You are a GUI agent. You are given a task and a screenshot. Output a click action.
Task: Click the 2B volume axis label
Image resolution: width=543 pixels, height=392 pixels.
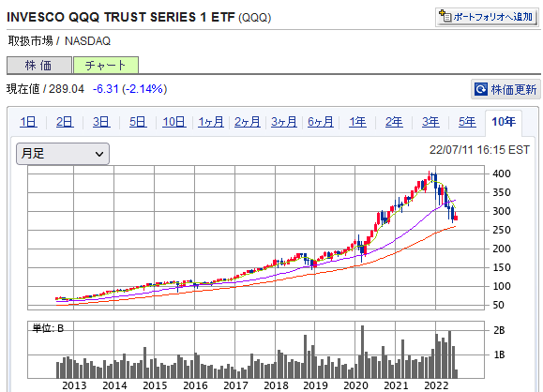pos(499,330)
